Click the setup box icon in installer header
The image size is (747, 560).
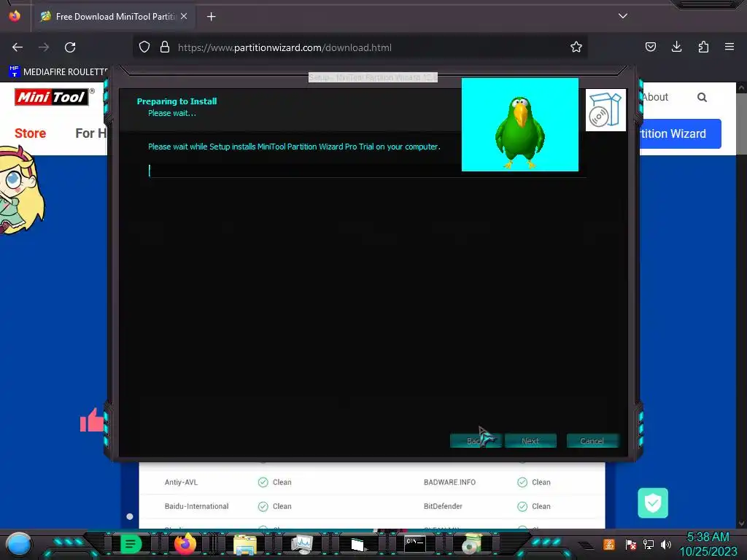click(605, 110)
